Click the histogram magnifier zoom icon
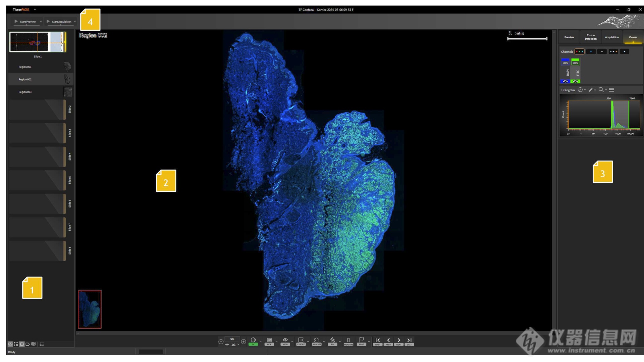 point(601,90)
